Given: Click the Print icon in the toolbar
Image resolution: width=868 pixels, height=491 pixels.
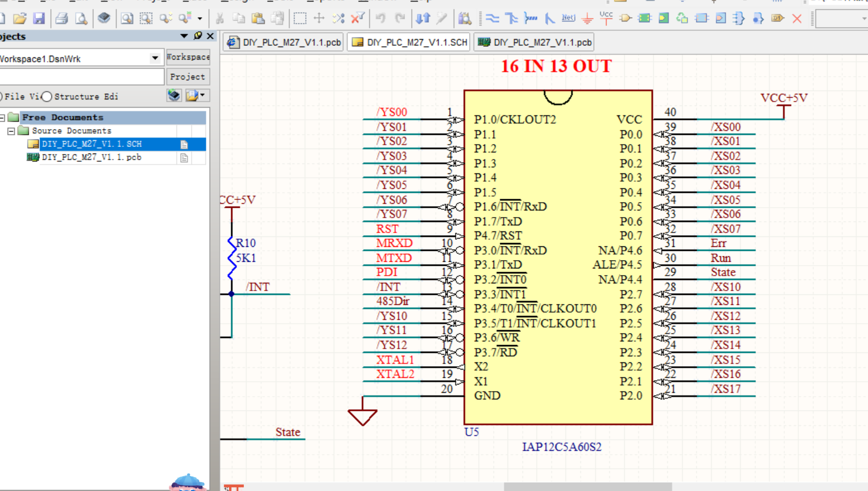Looking at the screenshot, I should [x=61, y=18].
